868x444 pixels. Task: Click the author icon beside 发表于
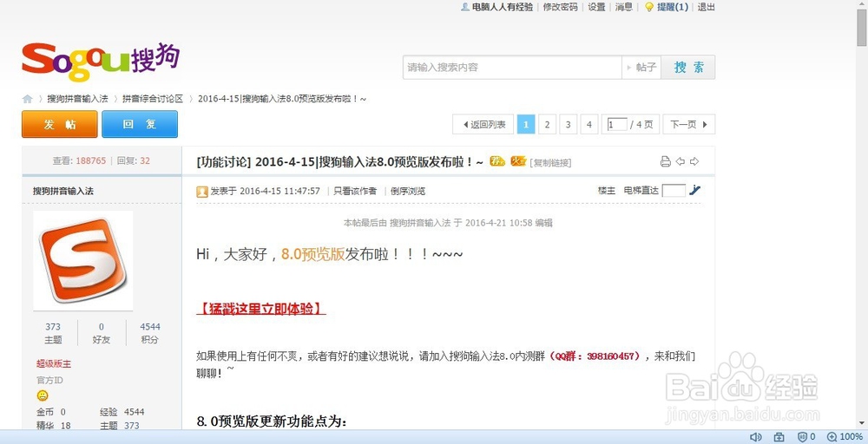[x=202, y=192]
